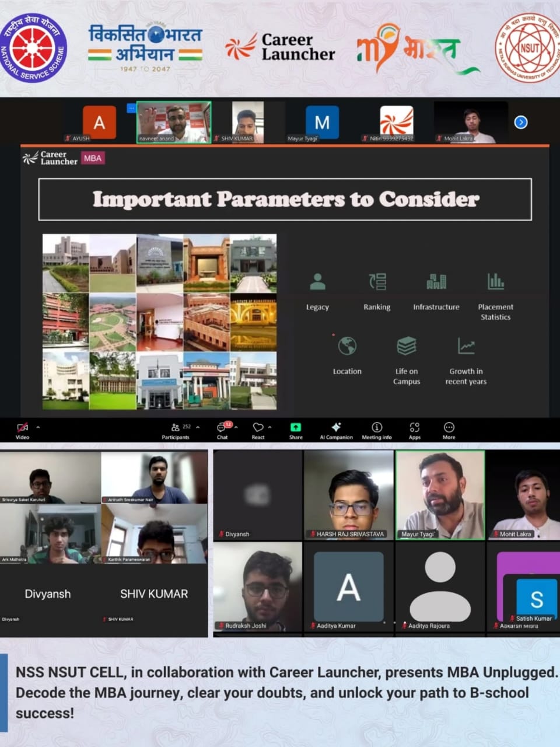
Task: Select Satish Kumar blue 'S' avatar tile
Action: [537, 598]
